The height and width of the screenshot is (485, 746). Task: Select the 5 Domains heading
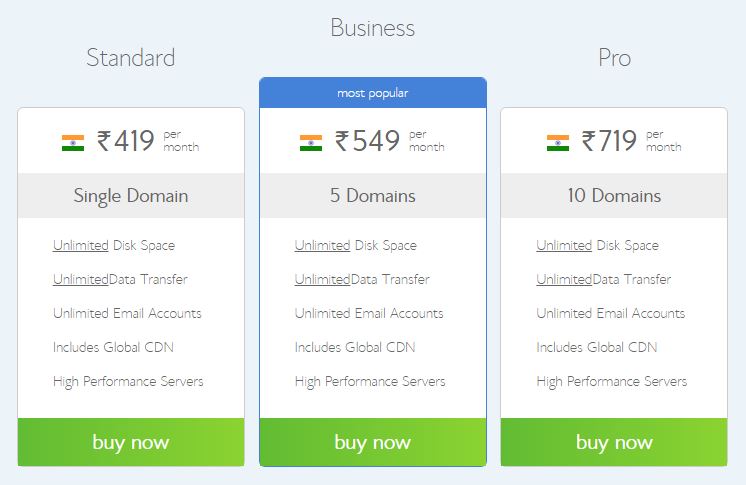pos(373,196)
